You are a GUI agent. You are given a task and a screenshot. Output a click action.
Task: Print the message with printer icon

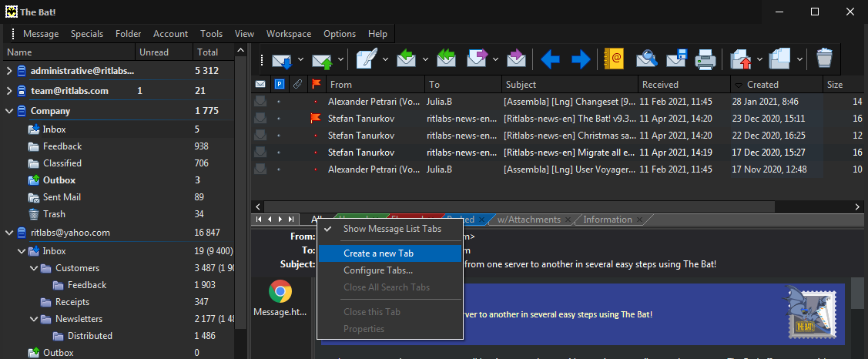pyautogui.click(x=705, y=59)
